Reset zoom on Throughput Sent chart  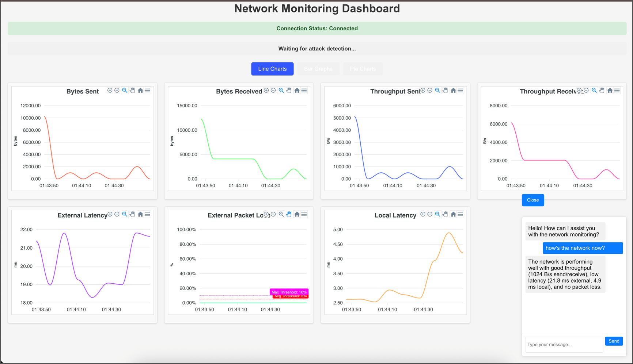pos(453,91)
